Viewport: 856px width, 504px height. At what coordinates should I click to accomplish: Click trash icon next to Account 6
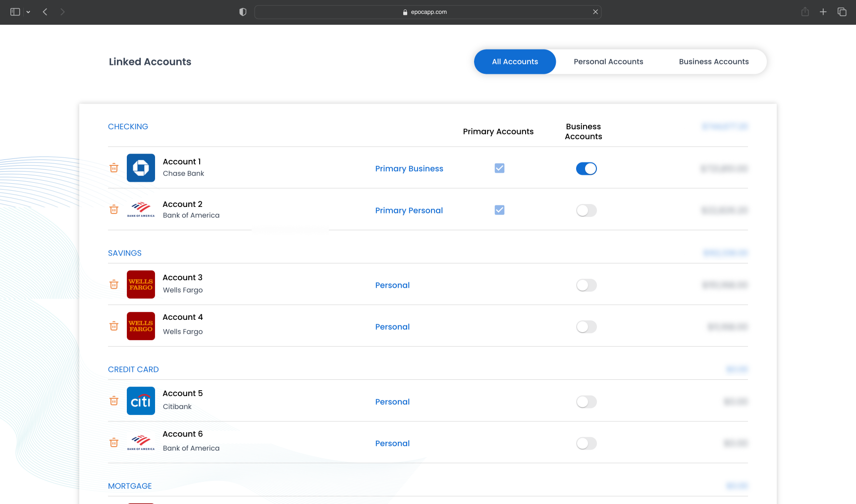[x=114, y=443]
